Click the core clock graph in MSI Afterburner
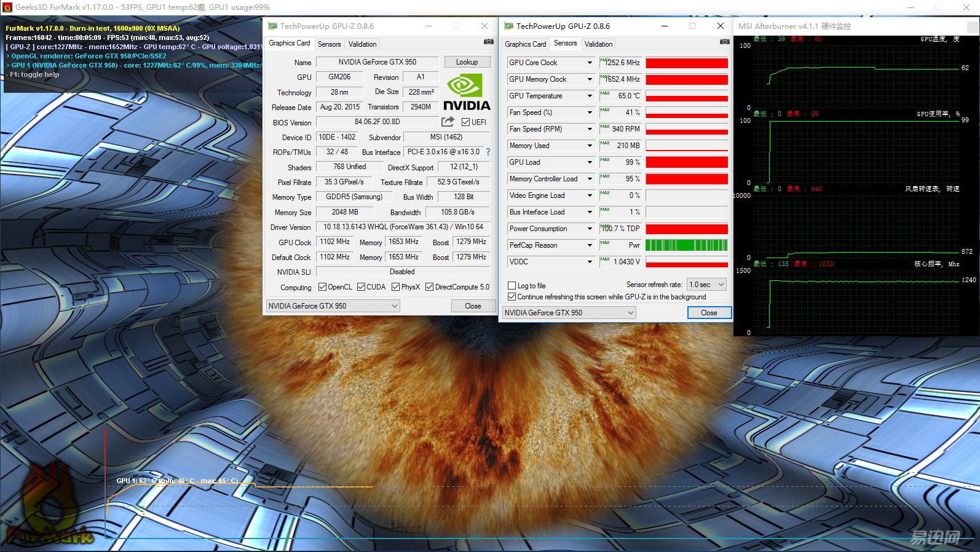The width and height of the screenshot is (980, 552). tap(855, 301)
